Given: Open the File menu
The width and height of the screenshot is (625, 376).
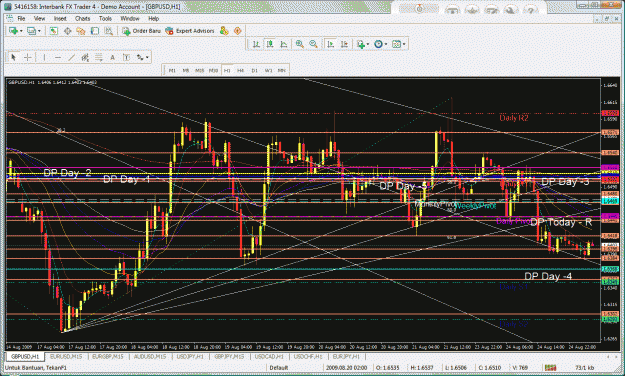Looking at the screenshot, I should tap(21, 18).
